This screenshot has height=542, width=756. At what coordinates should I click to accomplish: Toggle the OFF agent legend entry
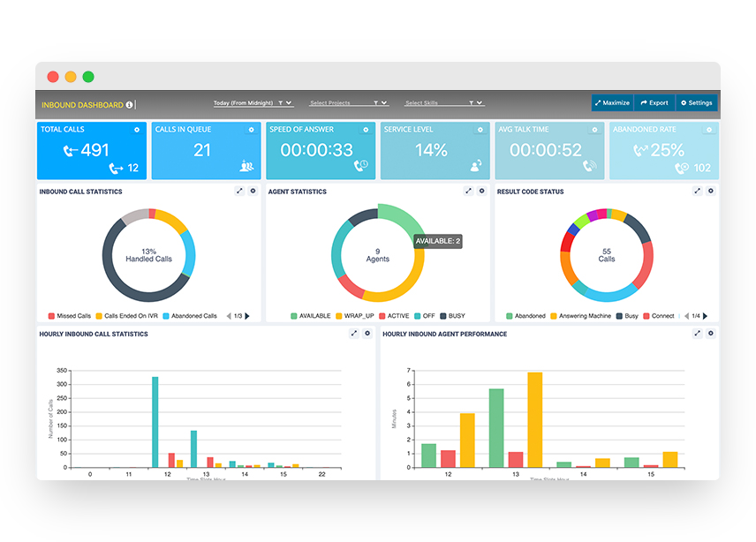425,316
